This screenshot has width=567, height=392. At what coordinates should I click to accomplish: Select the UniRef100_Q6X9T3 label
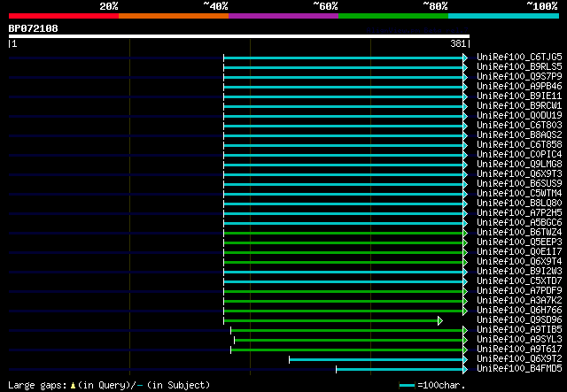coord(519,173)
